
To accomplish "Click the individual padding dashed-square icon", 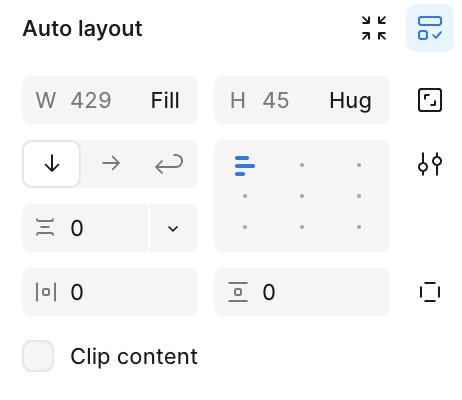I will 430,292.
